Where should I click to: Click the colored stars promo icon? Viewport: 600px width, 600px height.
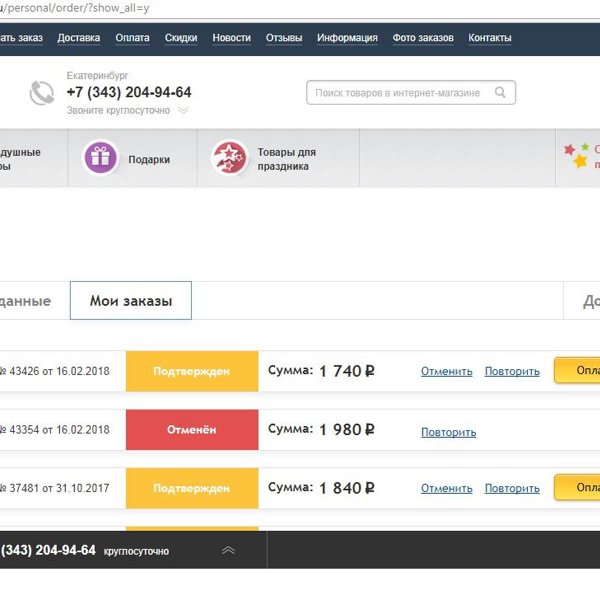click(x=577, y=155)
